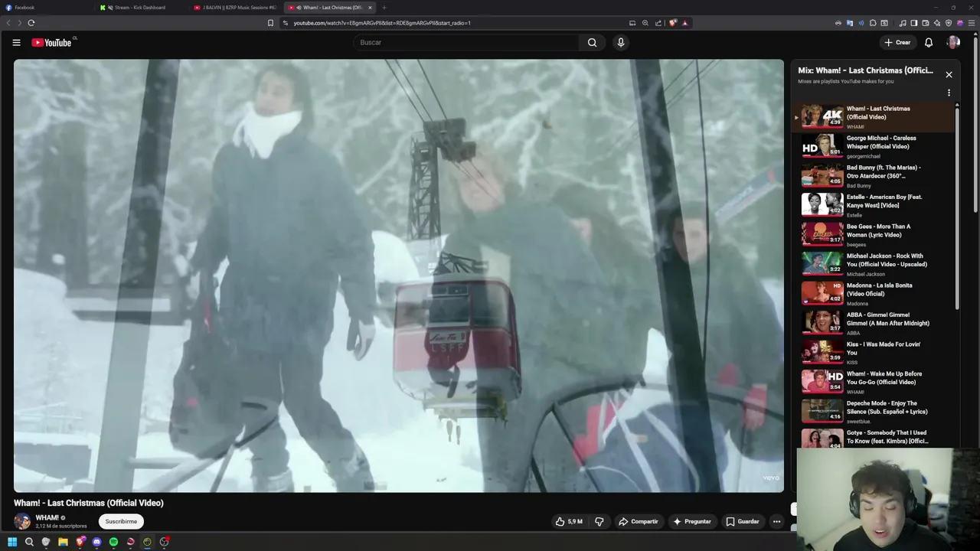Click the Guardar save button
Screen dimensions: 980x551
(743, 522)
